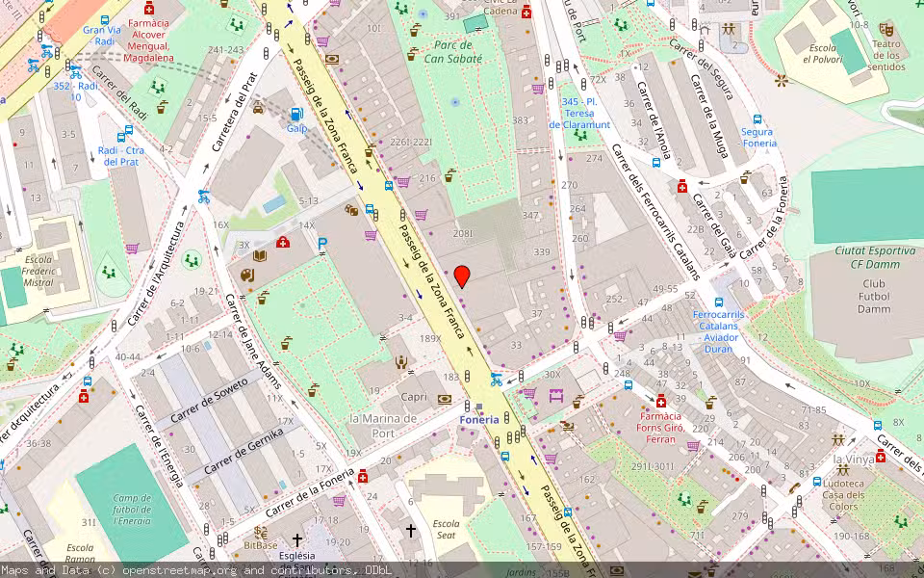Select the library book icon
This screenshot has height=578, width=924.
click(x=260, y=255)
